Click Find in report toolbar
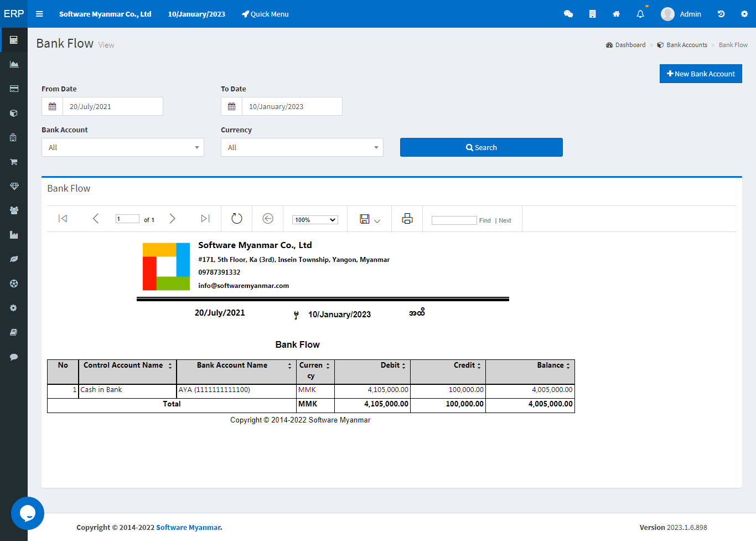The width and height of the screenshot is (756, 541). click(x=485, y=220)
